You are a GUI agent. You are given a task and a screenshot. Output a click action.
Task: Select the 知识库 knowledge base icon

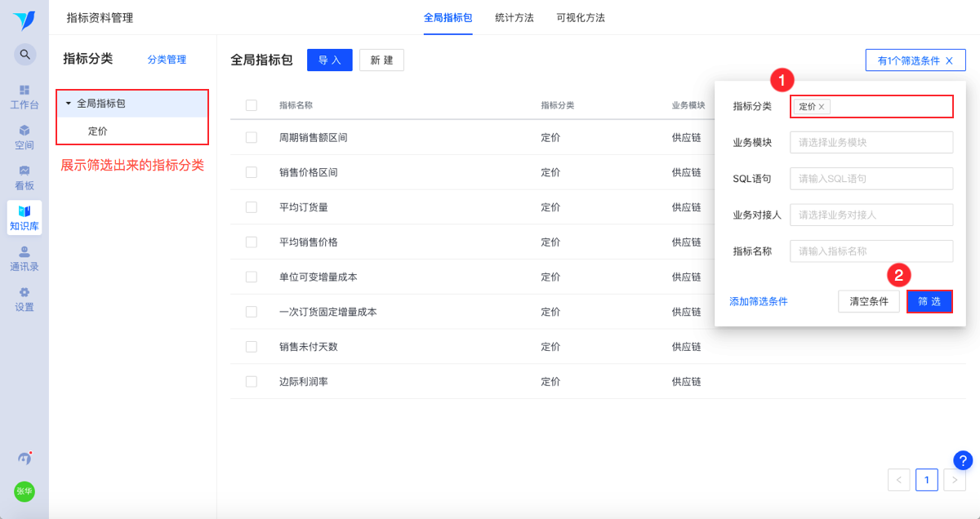(24, 211)
